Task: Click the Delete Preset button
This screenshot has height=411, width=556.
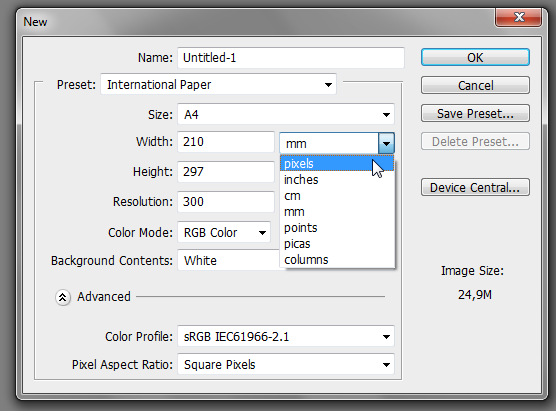Action: click(475, 141)
